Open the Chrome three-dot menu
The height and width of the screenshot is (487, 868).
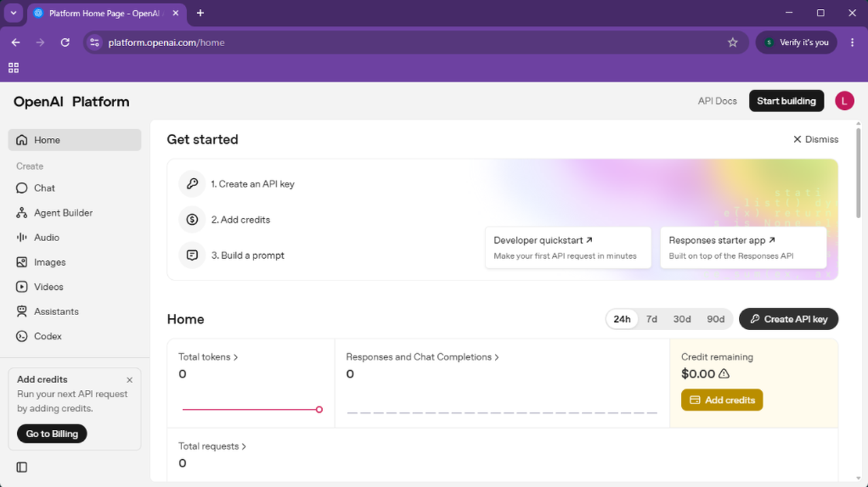[852, 42]
